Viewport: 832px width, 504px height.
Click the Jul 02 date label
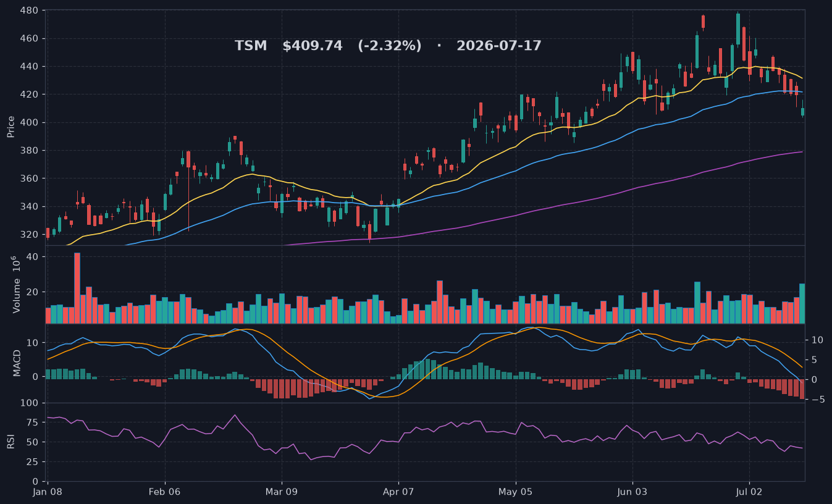coord(749,492)
